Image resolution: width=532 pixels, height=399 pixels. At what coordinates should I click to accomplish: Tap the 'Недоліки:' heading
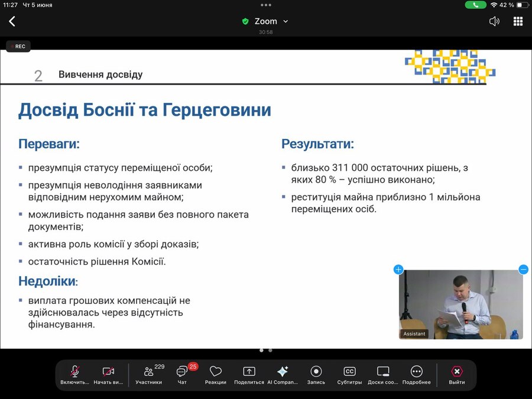tap(48, 281)
